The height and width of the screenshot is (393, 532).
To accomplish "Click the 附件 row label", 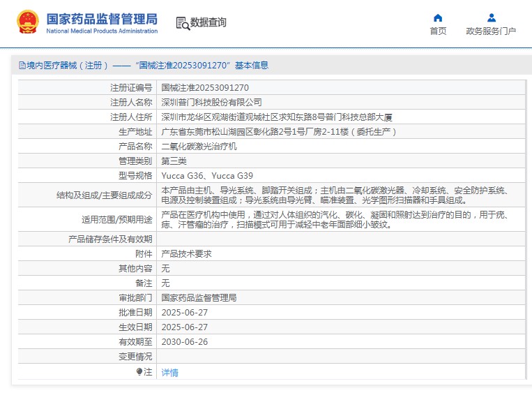I will pyautogui.click(x=144, y=253).
